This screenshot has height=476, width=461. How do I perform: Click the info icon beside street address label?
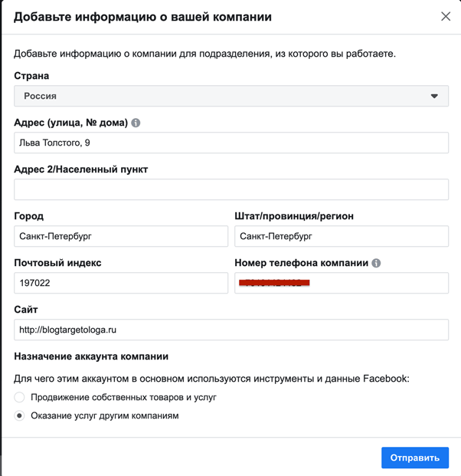point(136,123)
